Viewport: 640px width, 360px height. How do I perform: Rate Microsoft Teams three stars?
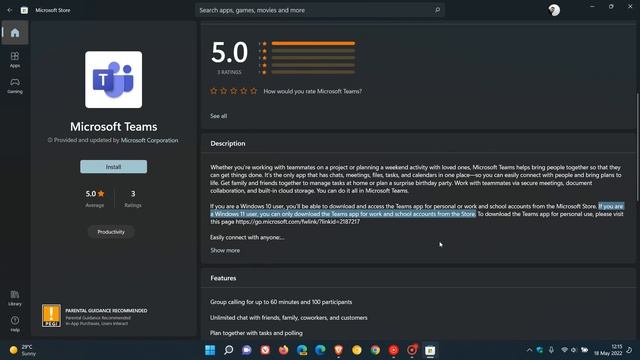point(233,91)
